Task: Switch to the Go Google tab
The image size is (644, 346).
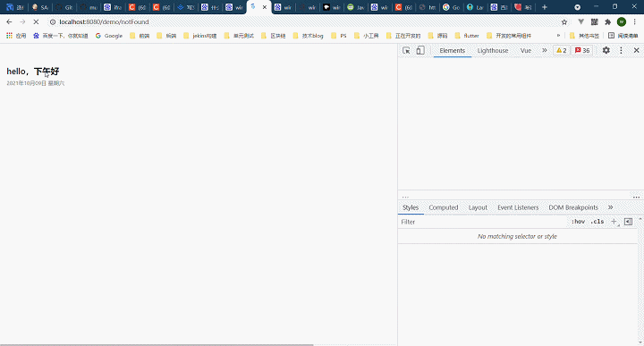Action: tap(452, 7)
